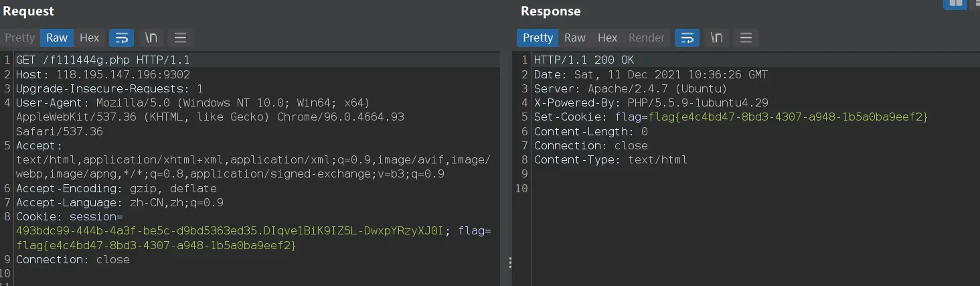
Task: Click the side-by-side layout icon at top right
Action: (955, 3)
